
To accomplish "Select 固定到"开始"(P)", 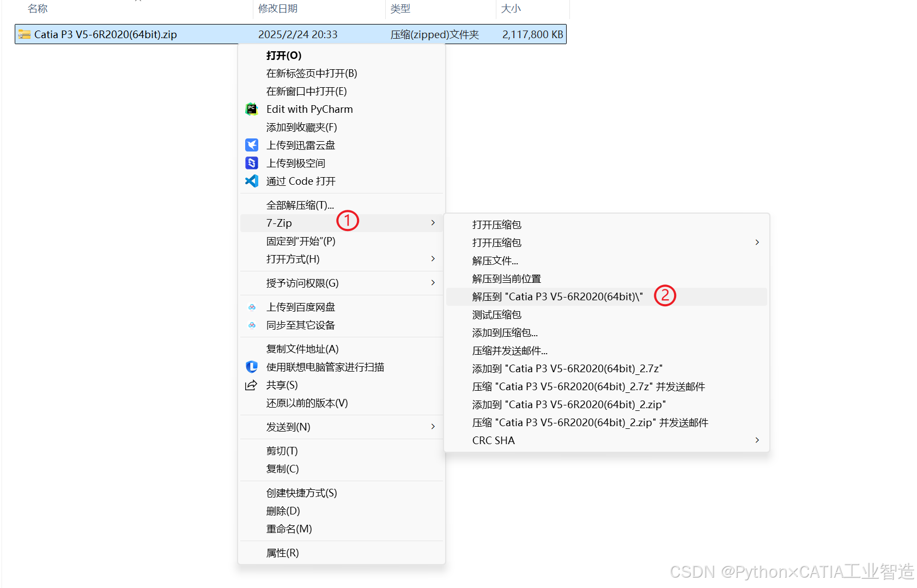I will coord(342,241).
